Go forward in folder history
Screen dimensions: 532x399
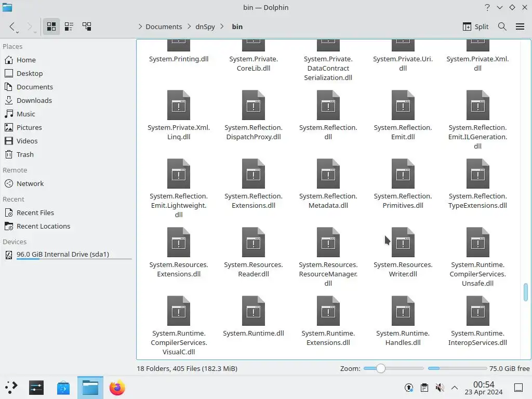[30, 26]
